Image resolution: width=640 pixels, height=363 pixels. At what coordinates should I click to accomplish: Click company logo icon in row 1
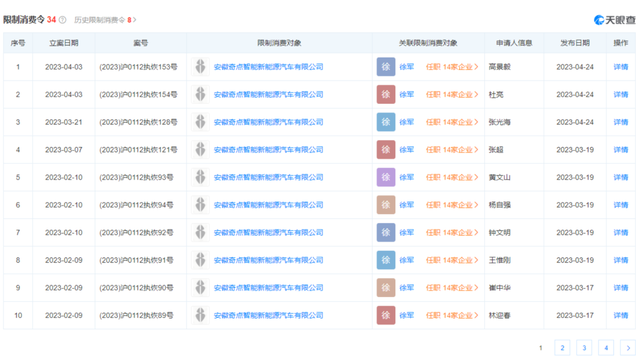(200, 67)
